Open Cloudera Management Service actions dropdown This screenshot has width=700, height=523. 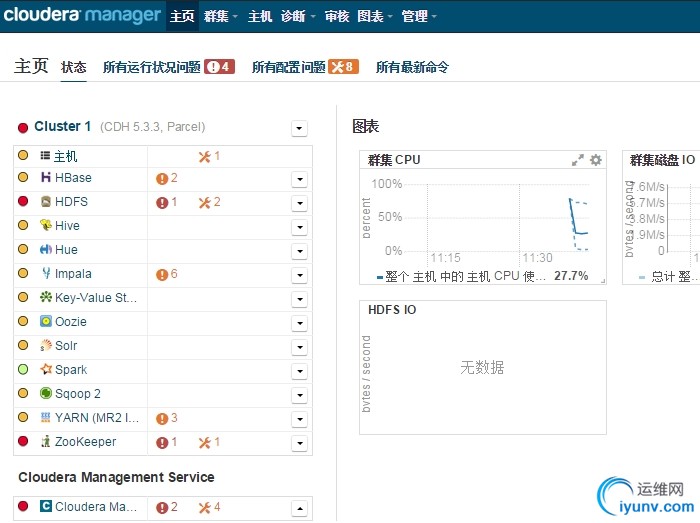[x=300, y=508]
